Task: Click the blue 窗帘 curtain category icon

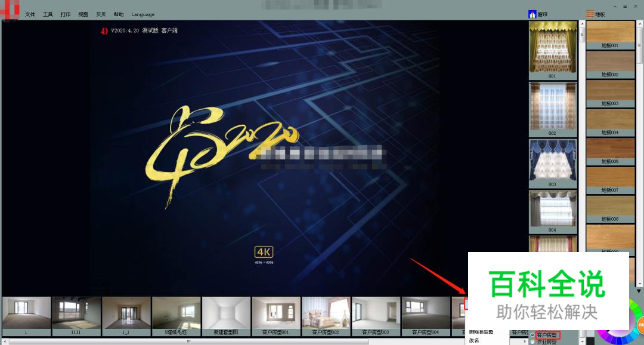Action: coord(532,14)
